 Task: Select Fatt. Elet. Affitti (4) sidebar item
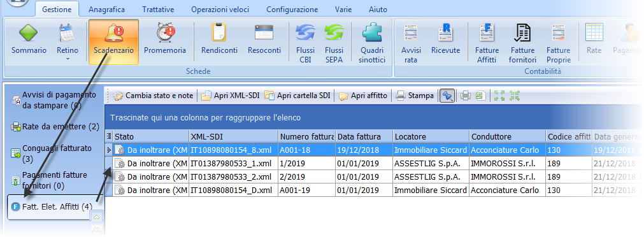[x=52, y=206]
